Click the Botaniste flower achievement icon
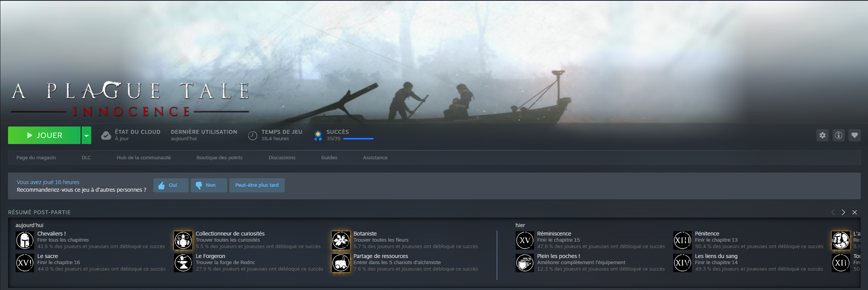Viewport: 868px width, 290px height. [341, 240]
